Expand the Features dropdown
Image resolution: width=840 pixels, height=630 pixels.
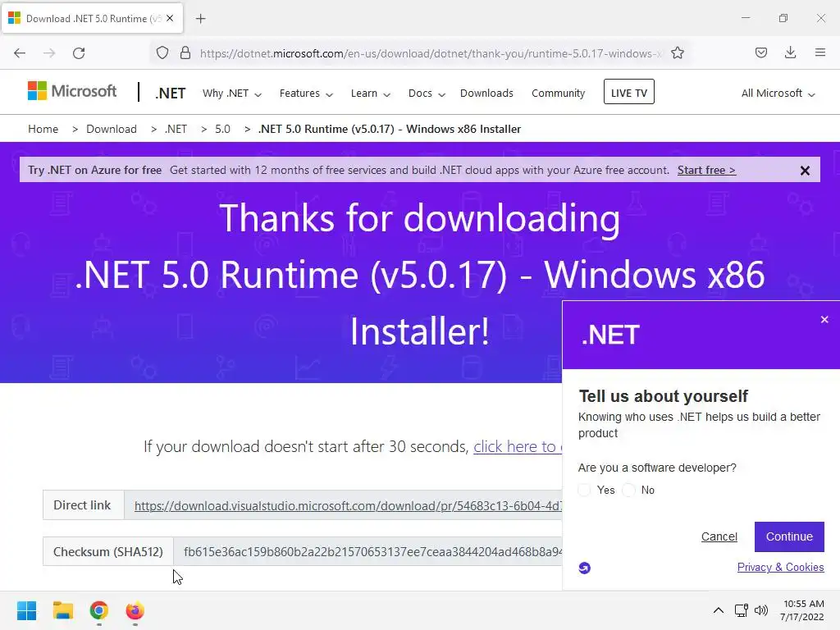tap(306, 94)
